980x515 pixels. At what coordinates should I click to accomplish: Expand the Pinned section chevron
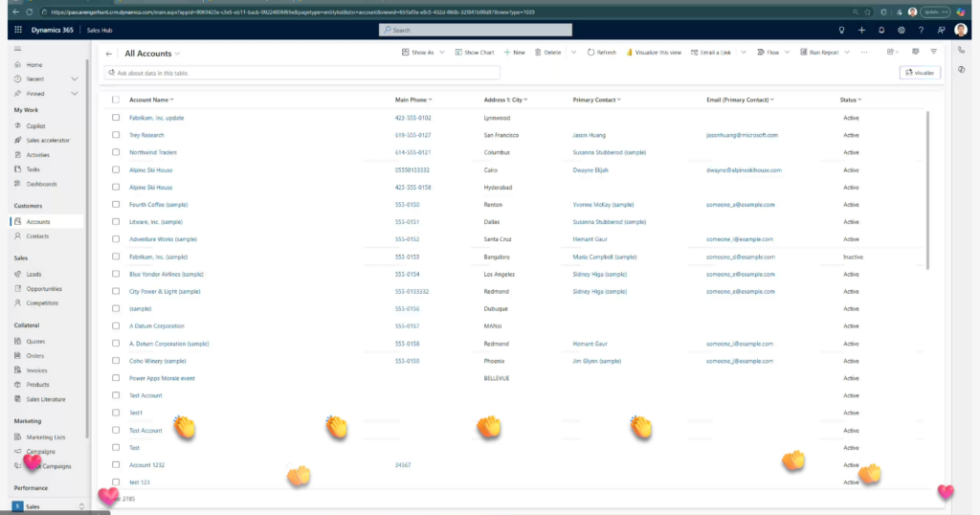click(x=75, y=94)
